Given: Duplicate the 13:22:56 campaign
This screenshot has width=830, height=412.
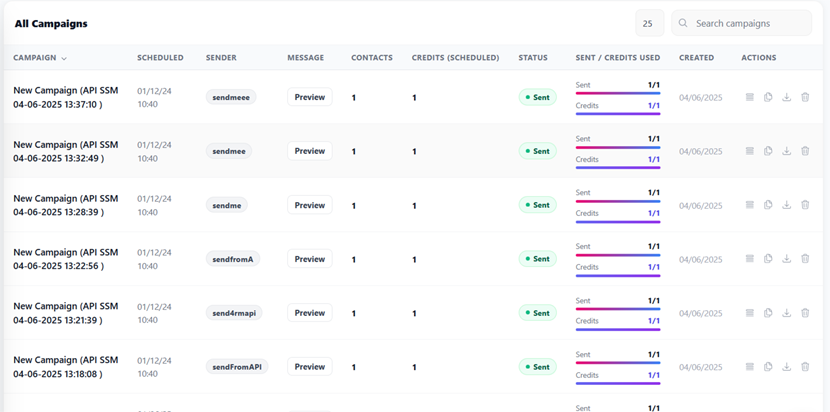Looking at the screenshot, I should click(x=768, y=258).
